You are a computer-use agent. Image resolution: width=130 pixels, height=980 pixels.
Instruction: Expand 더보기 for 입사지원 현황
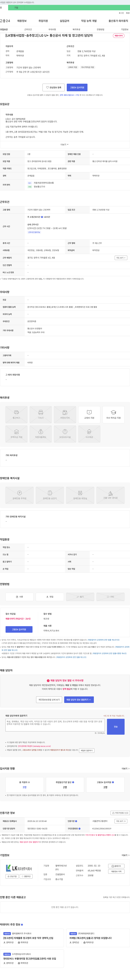[x=125, y=768]
